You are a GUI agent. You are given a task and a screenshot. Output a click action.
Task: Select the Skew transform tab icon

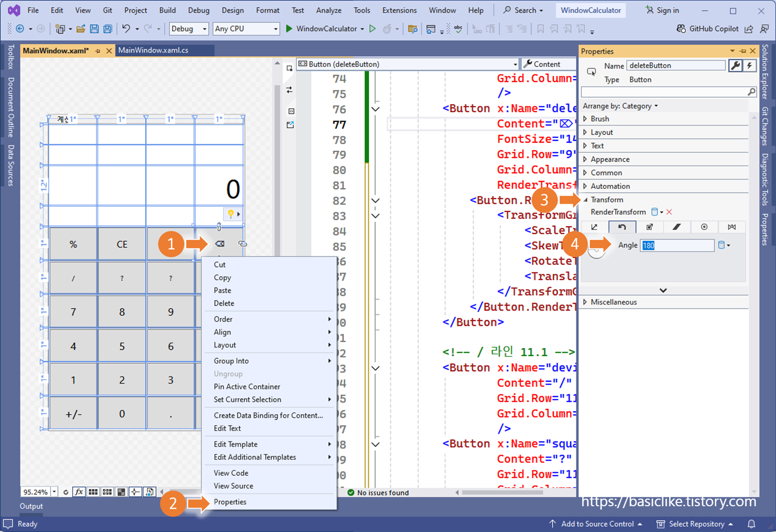[677, 227]
